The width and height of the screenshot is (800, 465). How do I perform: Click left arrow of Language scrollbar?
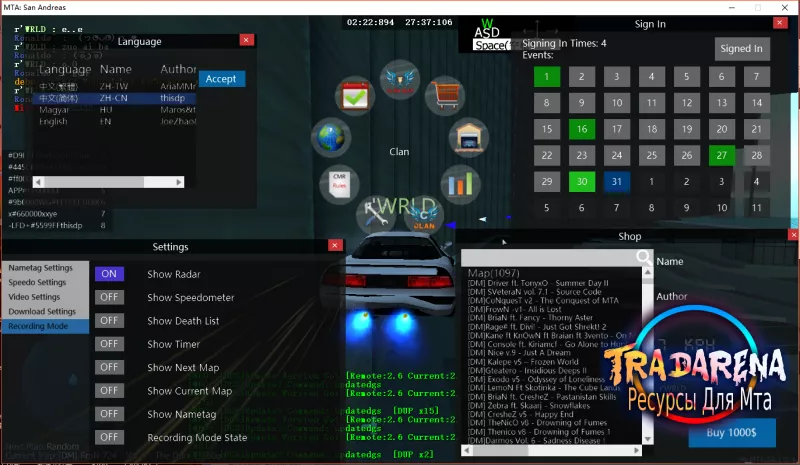(x=39, y=182)
